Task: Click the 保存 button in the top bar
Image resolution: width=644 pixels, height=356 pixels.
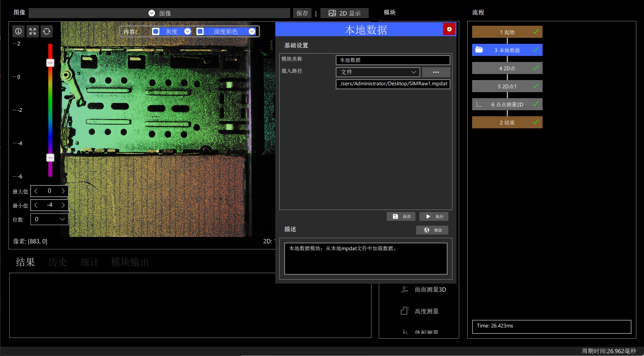Action: pos(302,13)
